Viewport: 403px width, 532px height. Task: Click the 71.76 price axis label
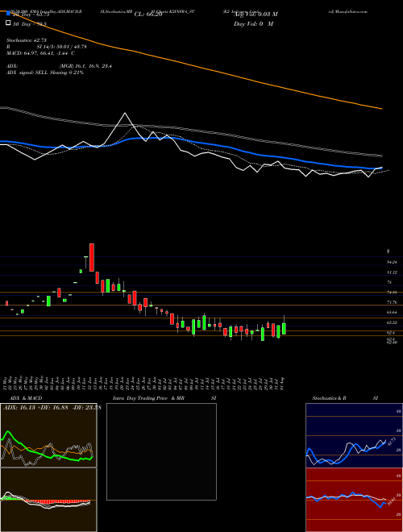click(392, 302)
